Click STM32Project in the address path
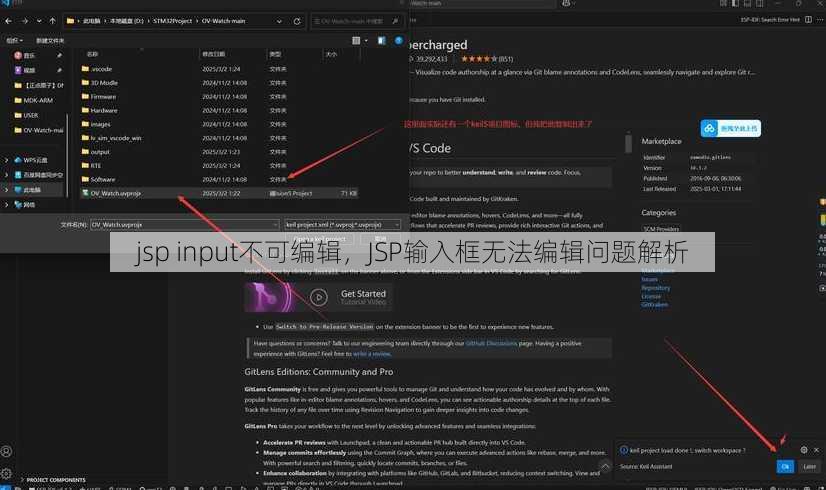 coord(173,21)
